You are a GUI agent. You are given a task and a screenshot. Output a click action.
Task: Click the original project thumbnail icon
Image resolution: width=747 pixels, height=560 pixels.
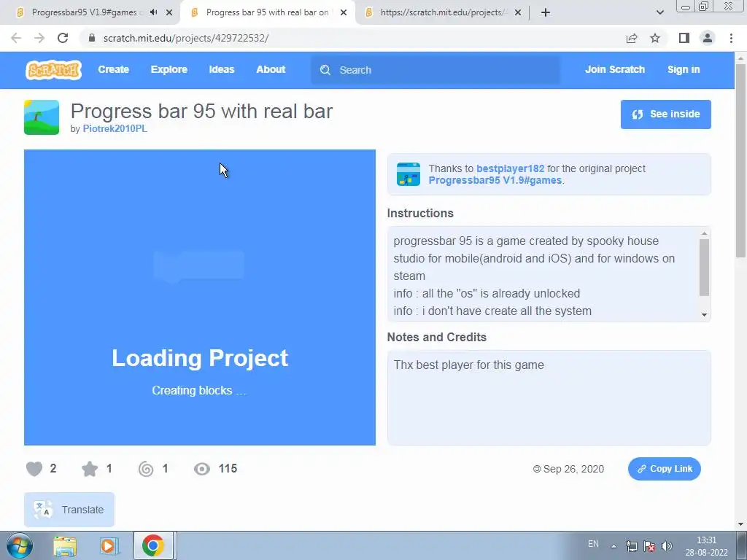[409, 174]
